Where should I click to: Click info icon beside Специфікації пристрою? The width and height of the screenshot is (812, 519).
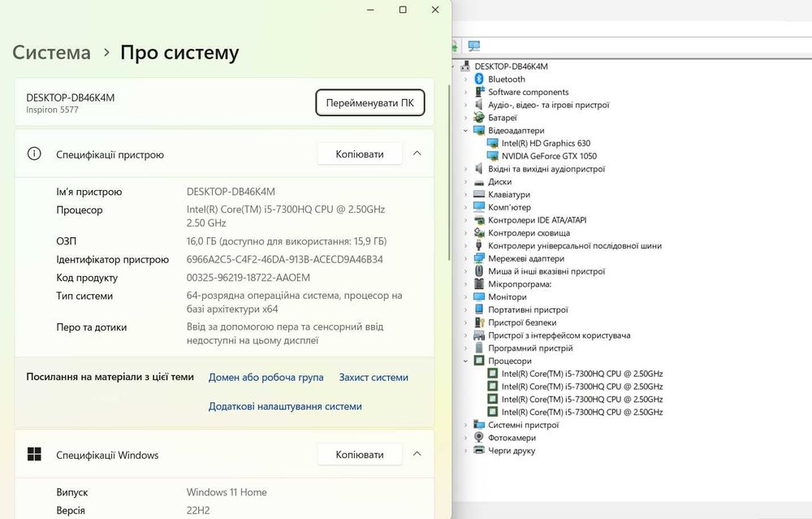34,154
